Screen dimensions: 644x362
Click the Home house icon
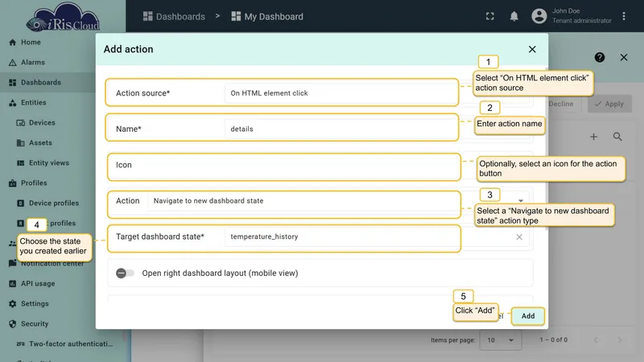[12, 43]
